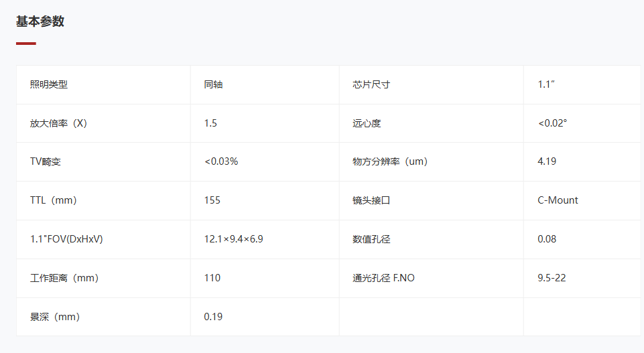Select the 数值孔径 label

click(x=371, y=239)
